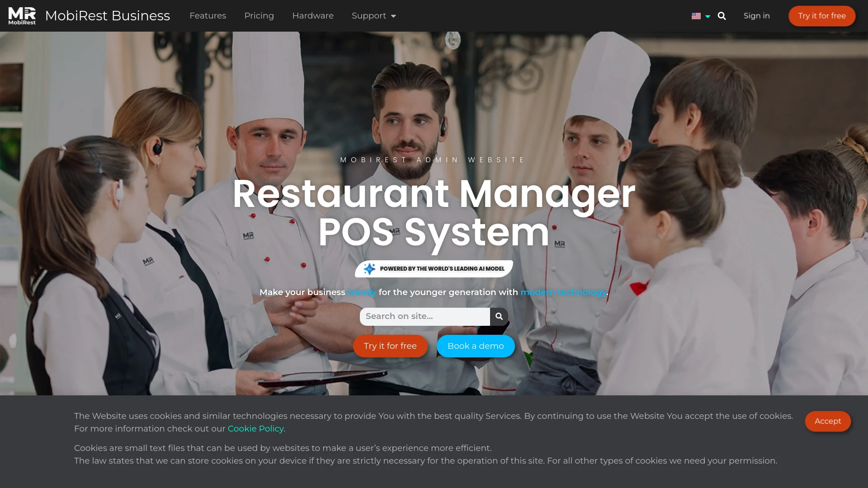The width and height of the screenshot is (868, 488).
Task: Click the Support dropdown chevron arrow
Action: coord(393,16)
